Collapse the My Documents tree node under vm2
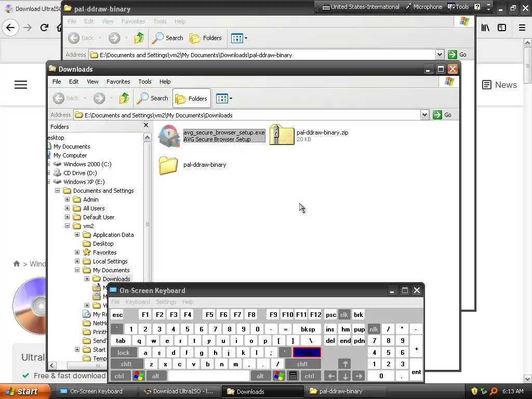The image size is (532, 399). [x=77, y=270]
